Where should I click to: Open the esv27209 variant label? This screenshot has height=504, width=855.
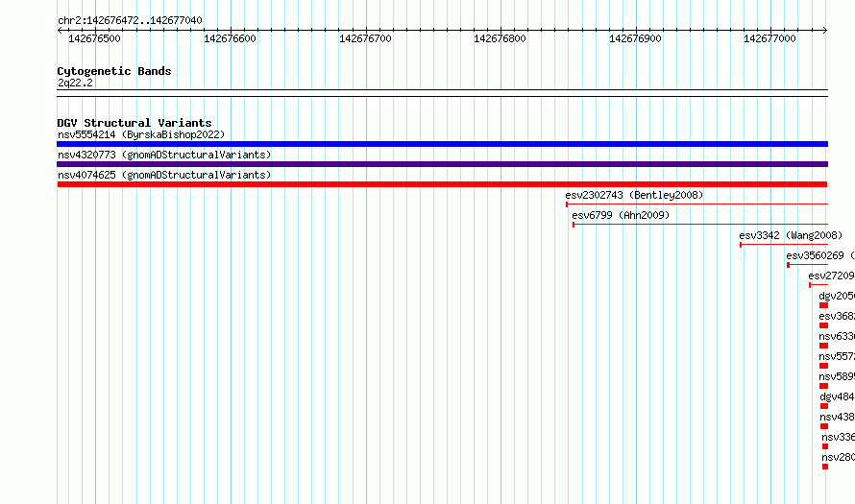click(x=831, y=276)
